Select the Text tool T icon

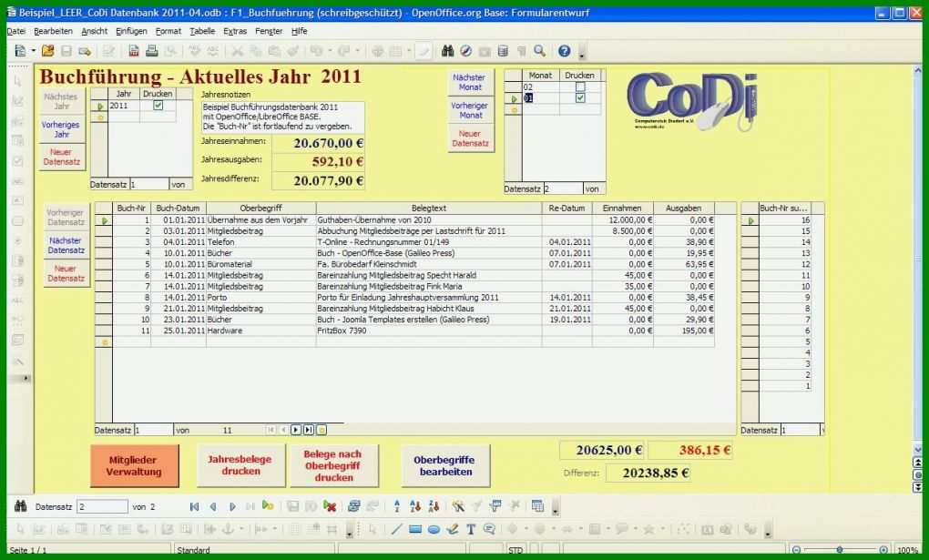[x=471, y=529]
